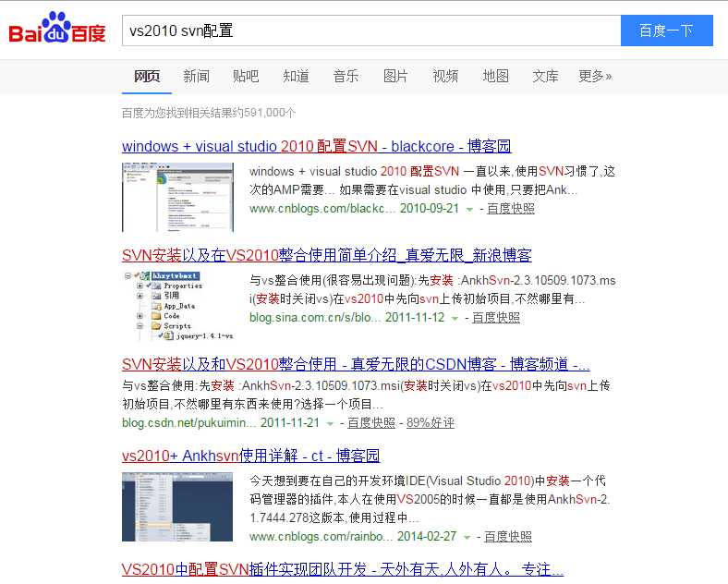Expand the 更多» menu

595,76
